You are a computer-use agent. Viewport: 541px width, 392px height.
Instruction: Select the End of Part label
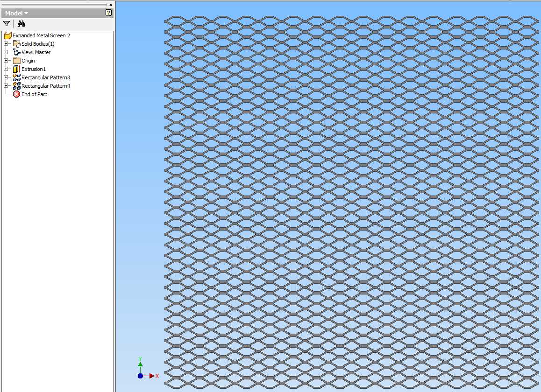point(34,94)
